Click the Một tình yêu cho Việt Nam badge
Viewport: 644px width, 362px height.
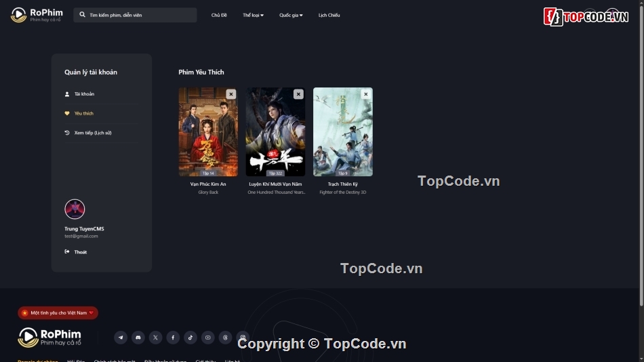pos(58,313)
